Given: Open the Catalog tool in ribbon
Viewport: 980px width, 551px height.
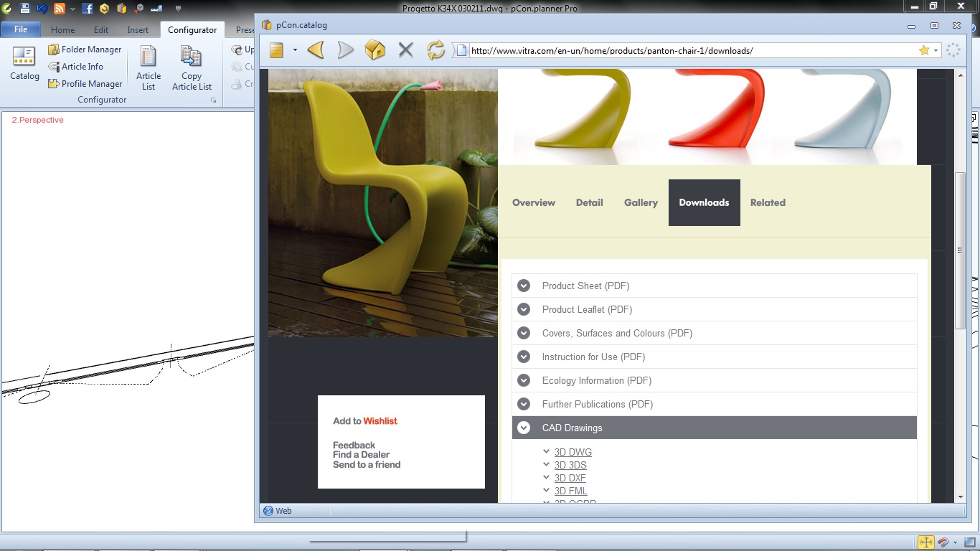Looking at the screenshot, I should (x=24, y=64).
